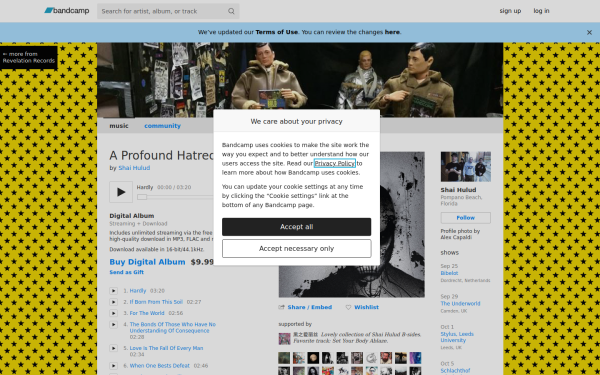Play track 5 Love Is The Fall icon

click(x=113, y=348)
